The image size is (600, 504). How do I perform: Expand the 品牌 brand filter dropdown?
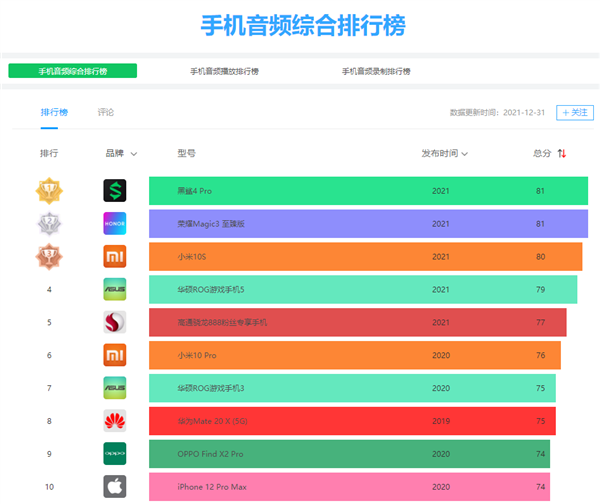[x=134, y=154]
